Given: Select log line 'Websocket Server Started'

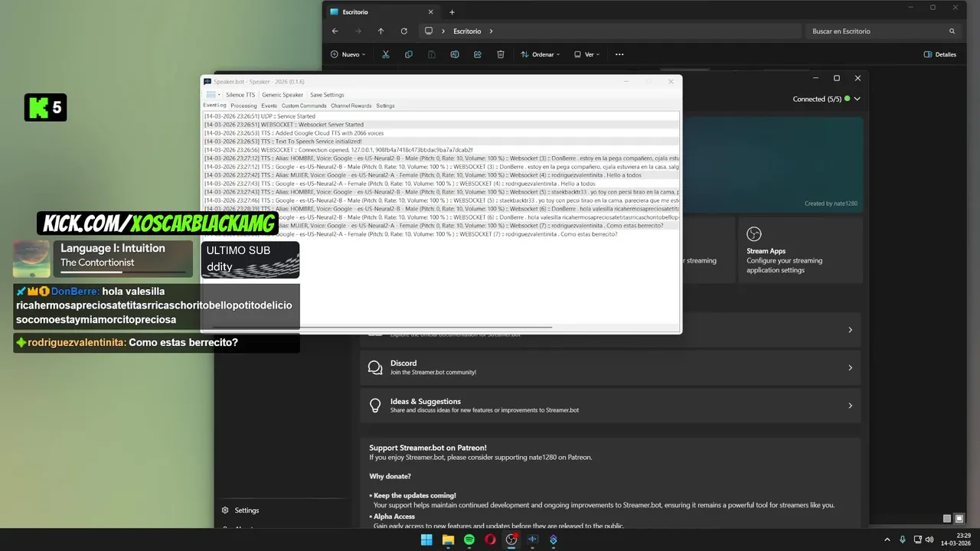Looking at the screenshot, I should [441, 125].
